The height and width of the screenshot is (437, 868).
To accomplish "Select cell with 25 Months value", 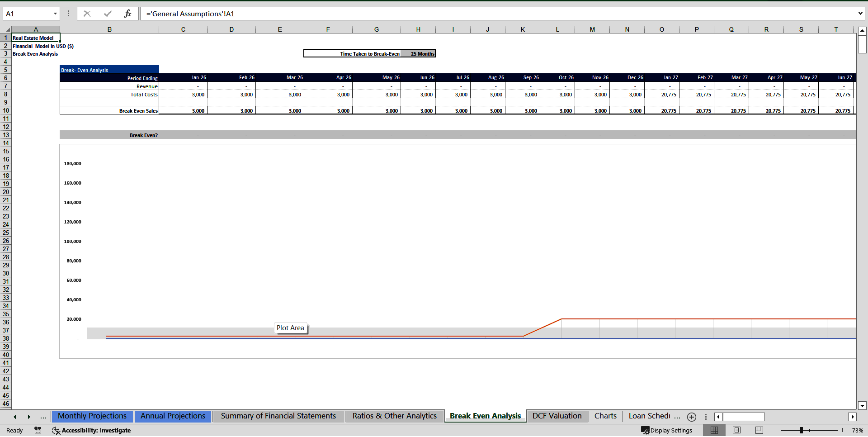I will (x=418, y=53).
